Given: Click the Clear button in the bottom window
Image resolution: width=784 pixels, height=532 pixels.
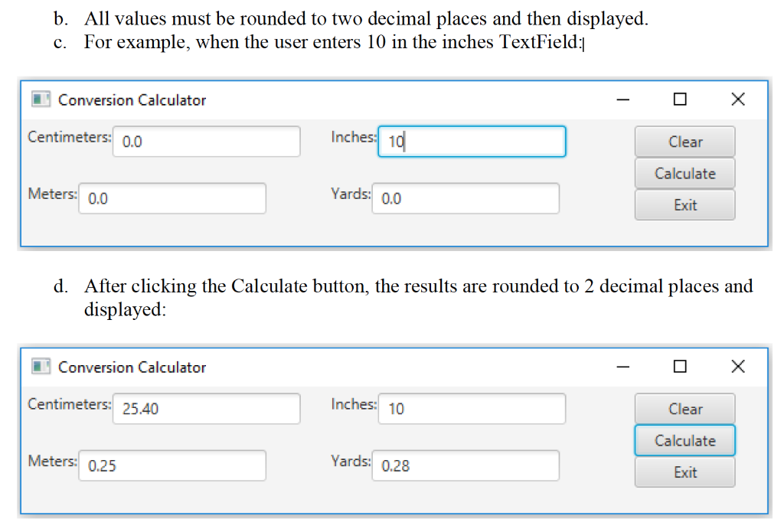Looking at the screenshot, I should click(684, 409).
